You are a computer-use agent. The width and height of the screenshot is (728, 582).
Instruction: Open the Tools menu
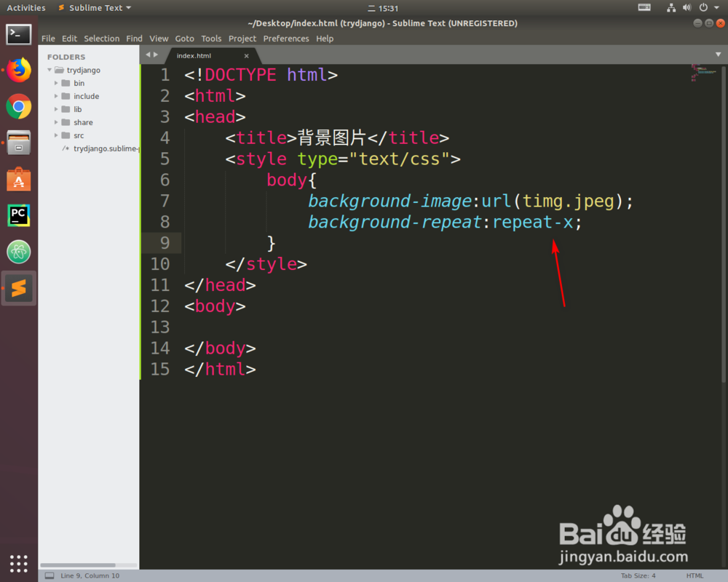211,39
